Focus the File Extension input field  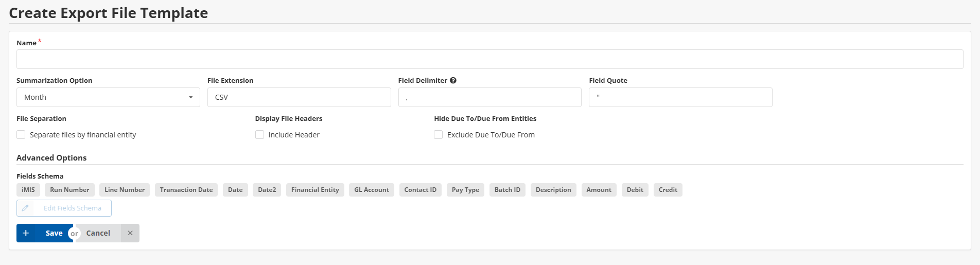pyautogui.click(x=299, y=97)
